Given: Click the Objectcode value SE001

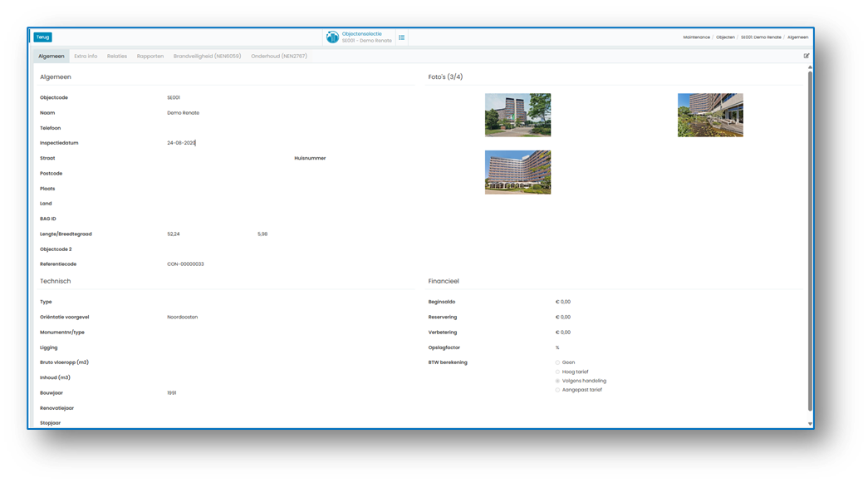Looking at the screenshot, I should 174,97.
